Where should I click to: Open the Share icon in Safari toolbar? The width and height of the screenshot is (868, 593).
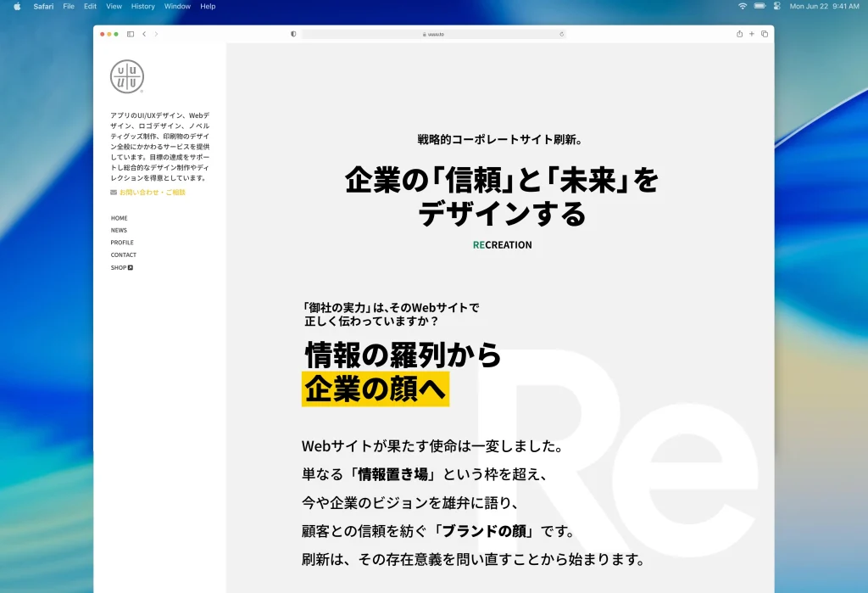pyautogui.click(x=739, y=34)
